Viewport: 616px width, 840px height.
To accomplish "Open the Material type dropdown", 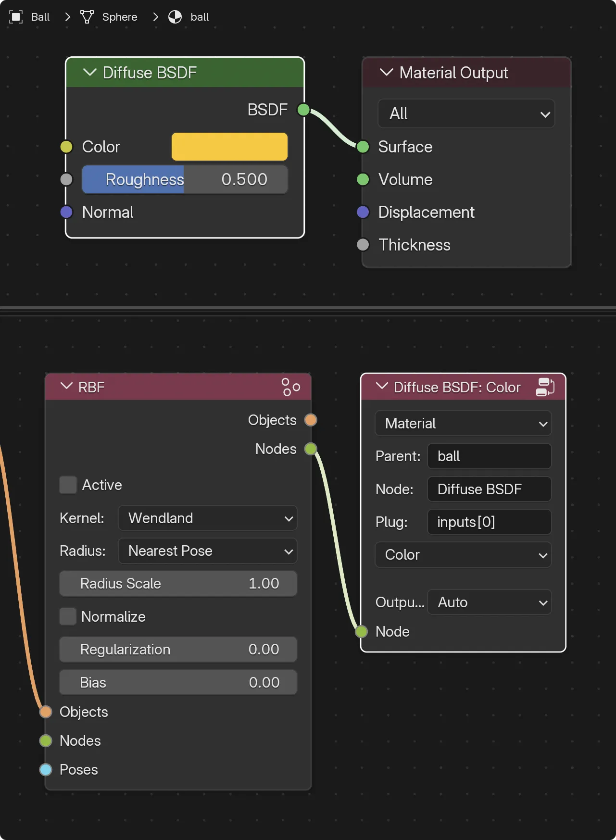I will [x=463, y=423].
